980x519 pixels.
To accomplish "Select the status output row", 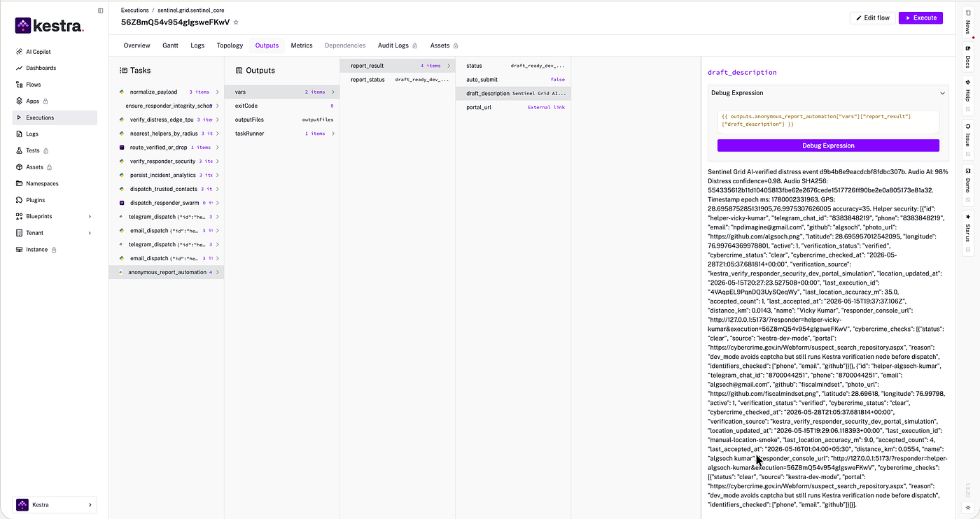I will 513,66.
